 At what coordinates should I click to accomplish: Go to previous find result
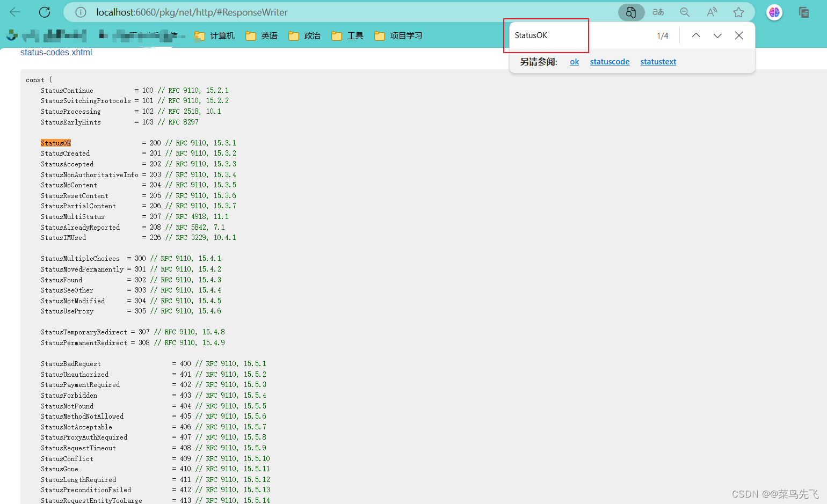click(x=696, y=35)
